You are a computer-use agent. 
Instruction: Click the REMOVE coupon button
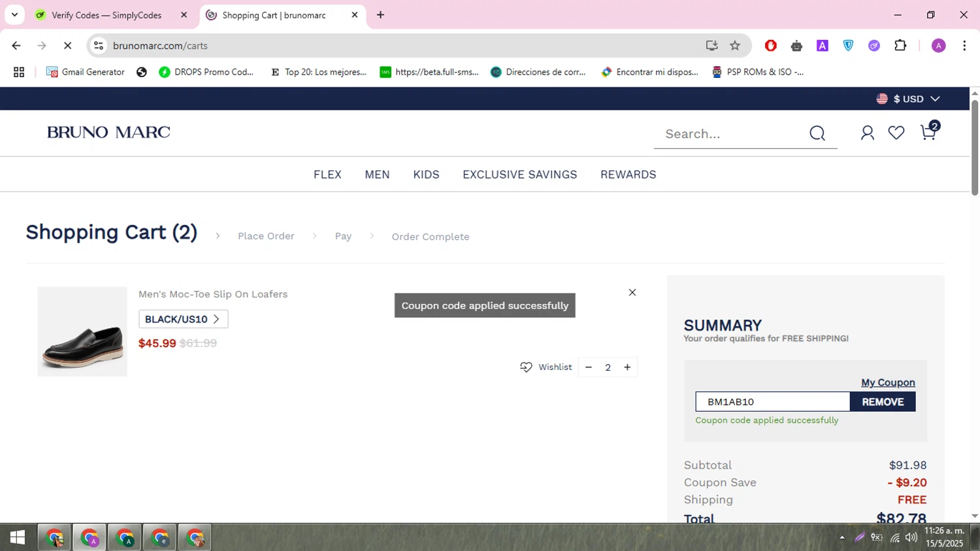[x=883, y=402]
